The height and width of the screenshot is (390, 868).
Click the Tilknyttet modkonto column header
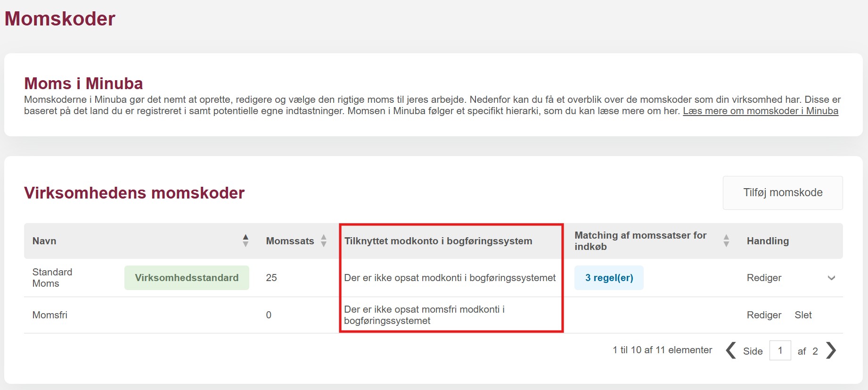click(x=438, y=241)
